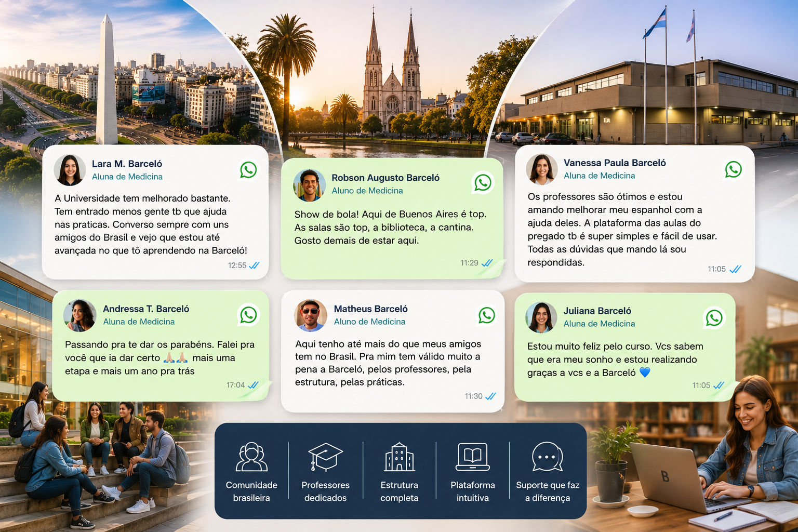This screenshot has height=532, width=798.
Task: Click Aluna de Medicina under Lara M. Barceló
Action: [127, 177]
